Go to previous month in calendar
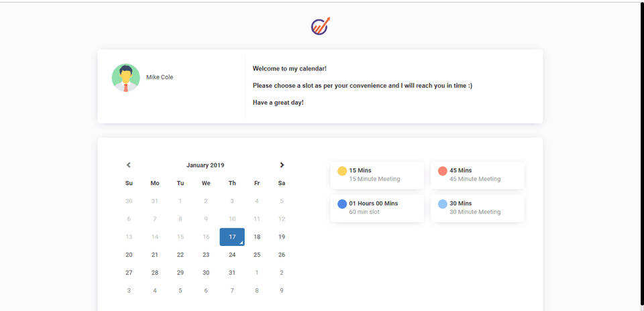 coord(129,165)
